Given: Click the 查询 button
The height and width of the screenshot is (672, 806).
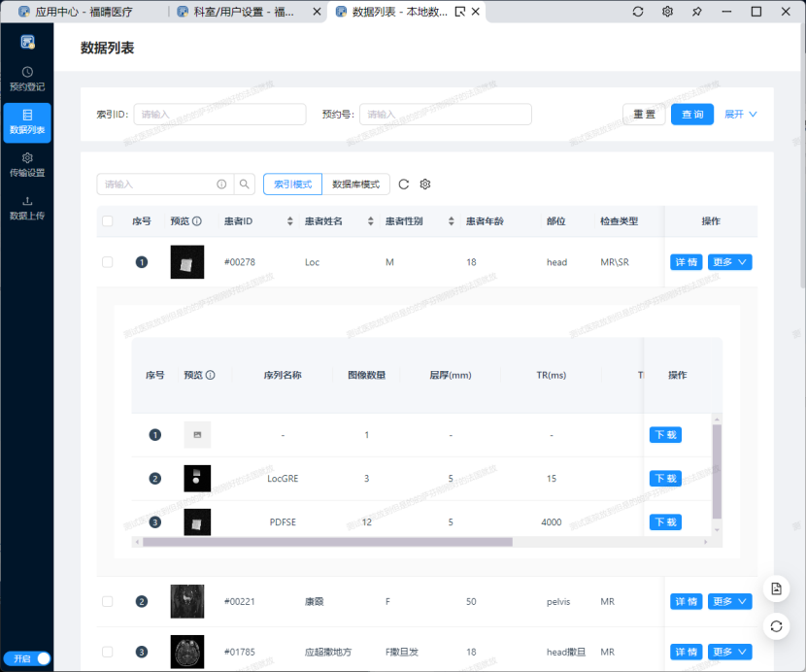Looking at the screenshot, I should pyautogui.click(x=692, y=115).
